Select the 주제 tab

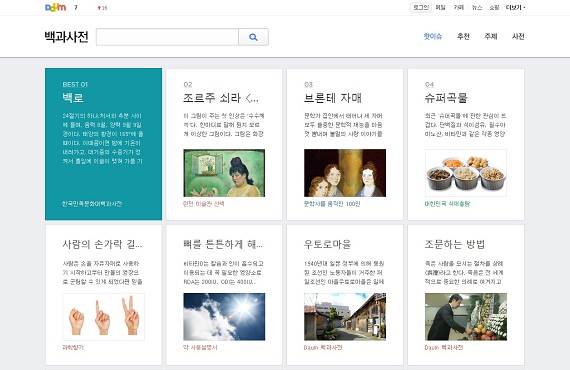(x=491, y=36)
